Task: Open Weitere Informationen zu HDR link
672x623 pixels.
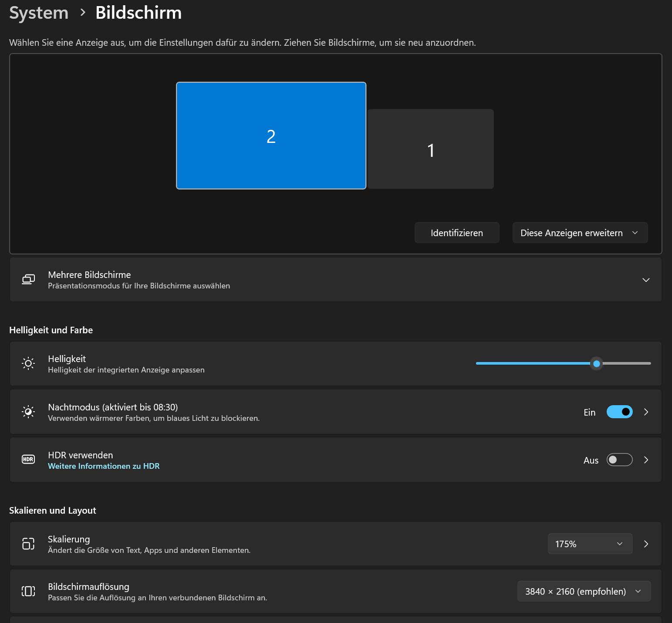Action: 104,466
